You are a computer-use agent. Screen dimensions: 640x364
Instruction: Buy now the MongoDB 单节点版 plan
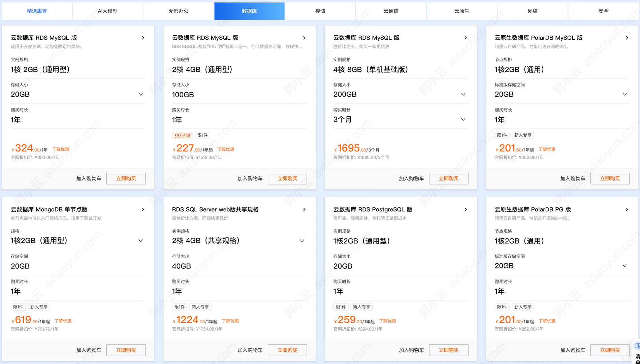click(x=126, y=350)
